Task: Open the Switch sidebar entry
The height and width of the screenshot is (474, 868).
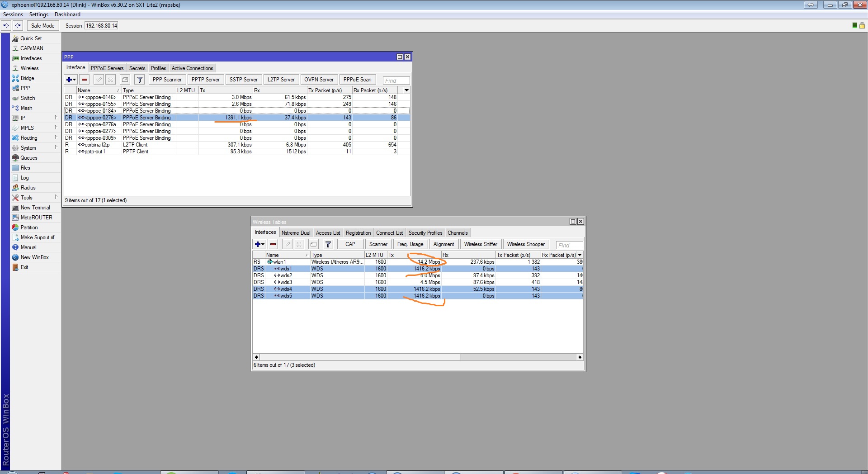Action: (28, 98)
